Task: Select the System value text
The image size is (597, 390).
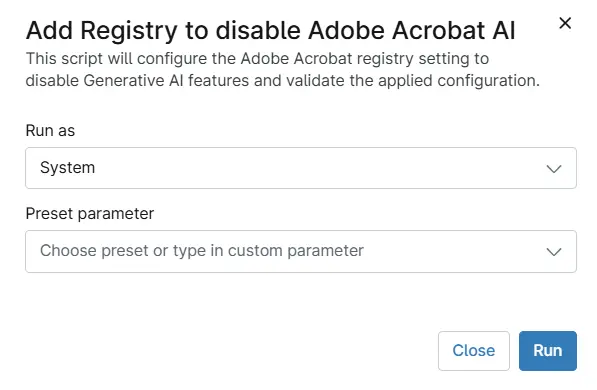Action: [x=67, y=168]
